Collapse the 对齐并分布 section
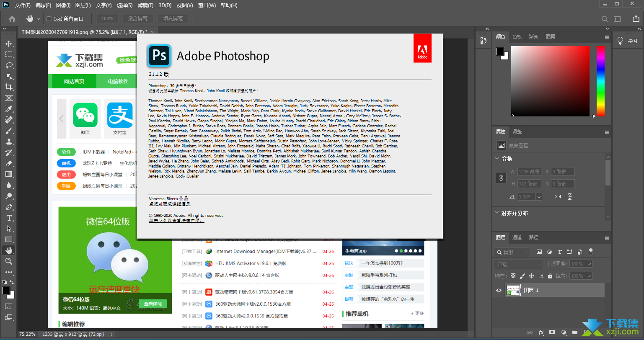The width and height of the screenshot is (644, 340). coord(497,213)
